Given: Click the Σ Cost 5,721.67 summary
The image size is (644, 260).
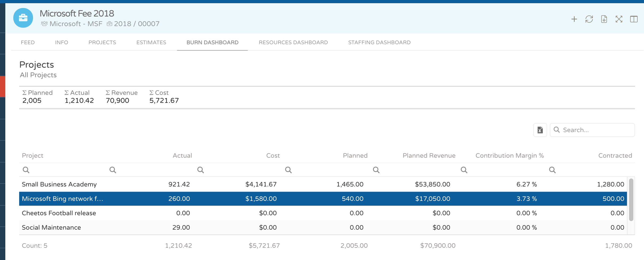Looking at the screenshot, I should tap(164, 97).
